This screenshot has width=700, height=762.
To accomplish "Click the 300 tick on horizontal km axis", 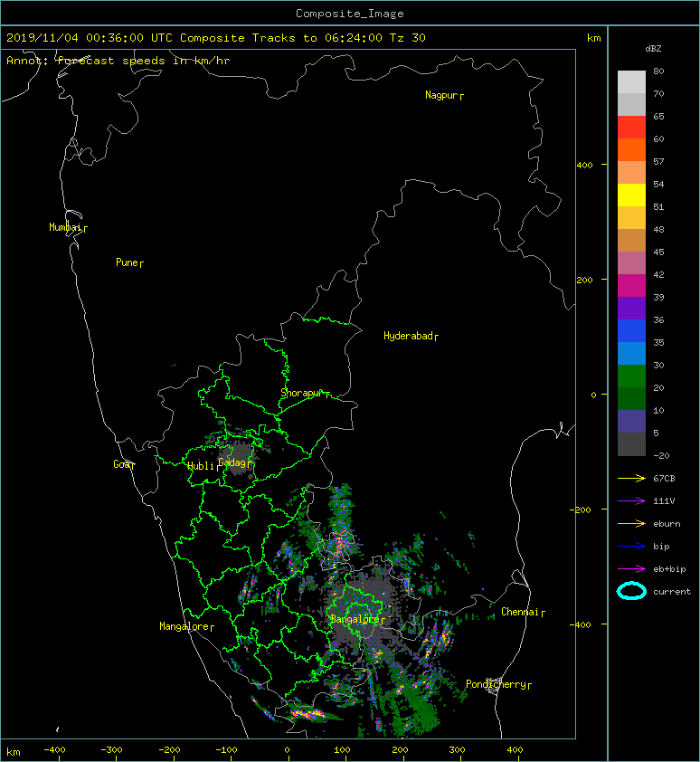I will (x=457, y=750).
